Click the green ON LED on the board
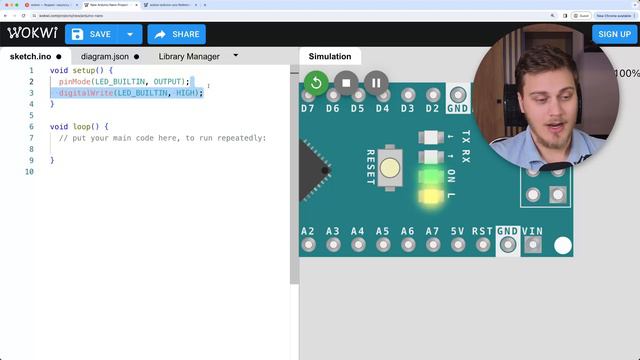 (x=431, y=177)
